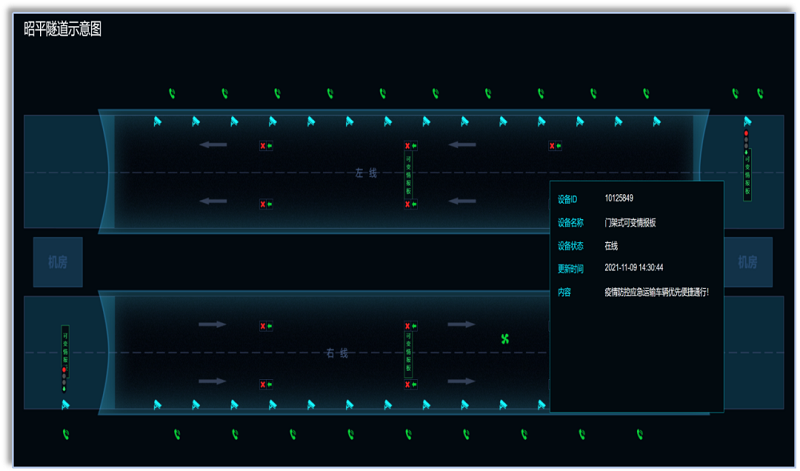Click the rightmost top-row emergency phone icon
Viewport: 800px width, 471px height.
[x=760, y=94]
